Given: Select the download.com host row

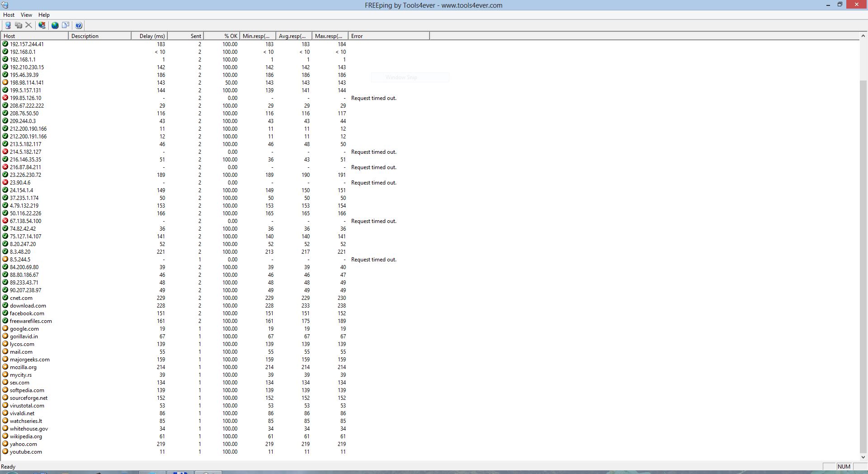Looking at the screenshot, I should 215,305.
